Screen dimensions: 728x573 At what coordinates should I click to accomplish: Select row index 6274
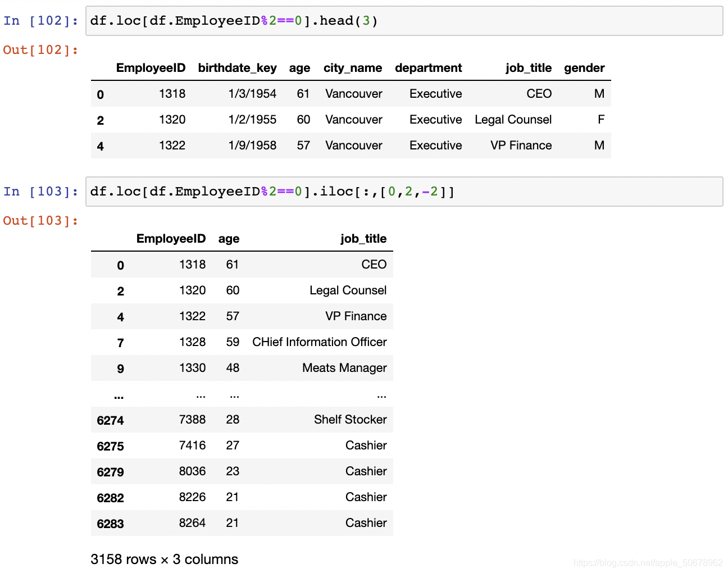pos(110,421)
